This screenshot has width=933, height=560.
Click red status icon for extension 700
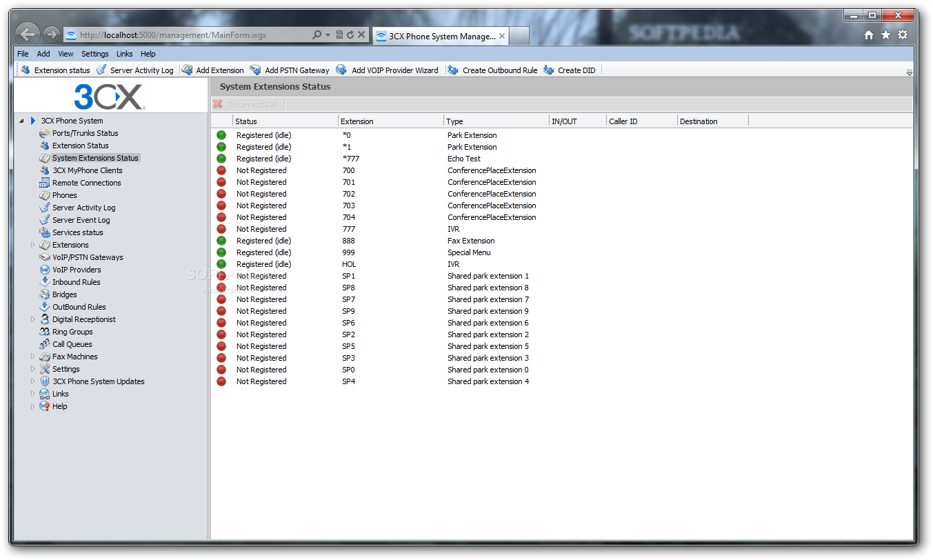(221, 170)
